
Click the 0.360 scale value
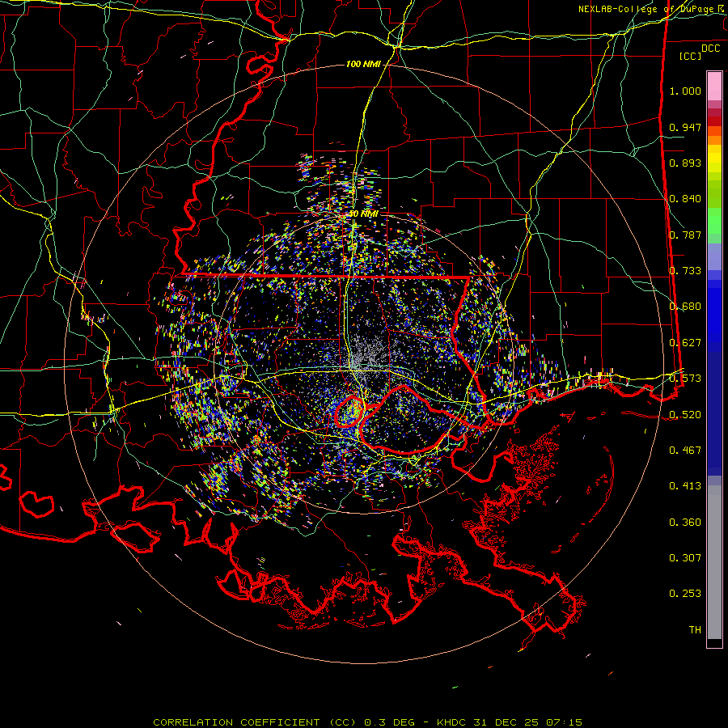(685, 523)
